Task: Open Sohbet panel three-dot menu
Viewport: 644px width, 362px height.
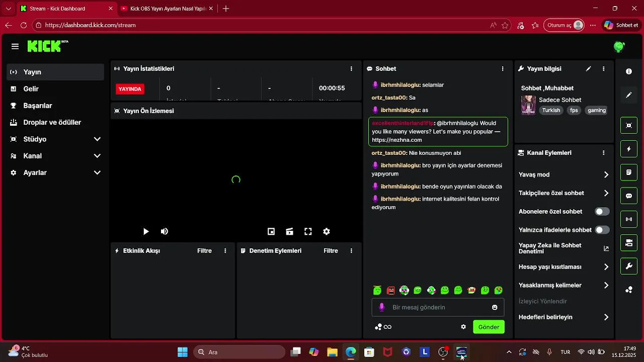Action: pyautogui.click(x=502, y=68)
